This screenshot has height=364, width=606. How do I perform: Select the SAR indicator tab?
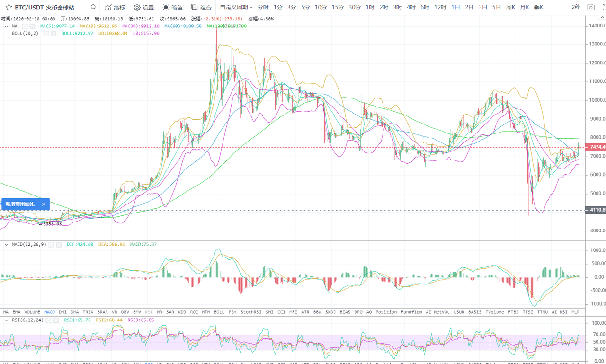(x=169, y=312)
